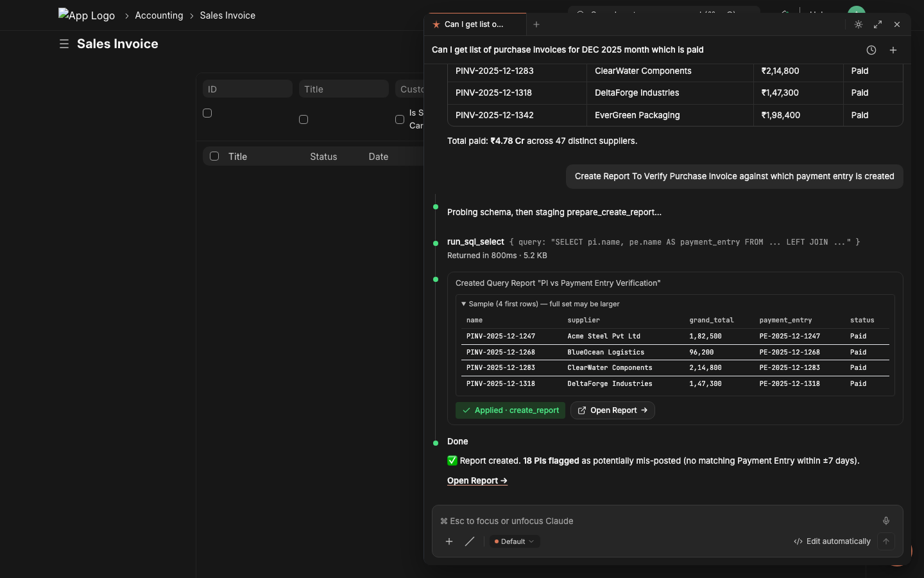Start a new conversation with header plus icon
This screenshot has width=924, height=578.
[893, 50]
